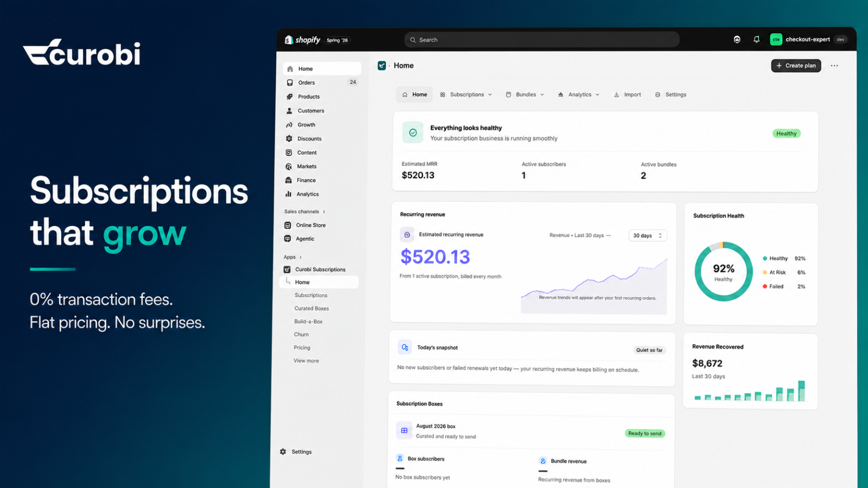The width and height of the screenshot is (868, 488).
Task: Click the Content icon in the sidebar
Action: pos(289,153)
